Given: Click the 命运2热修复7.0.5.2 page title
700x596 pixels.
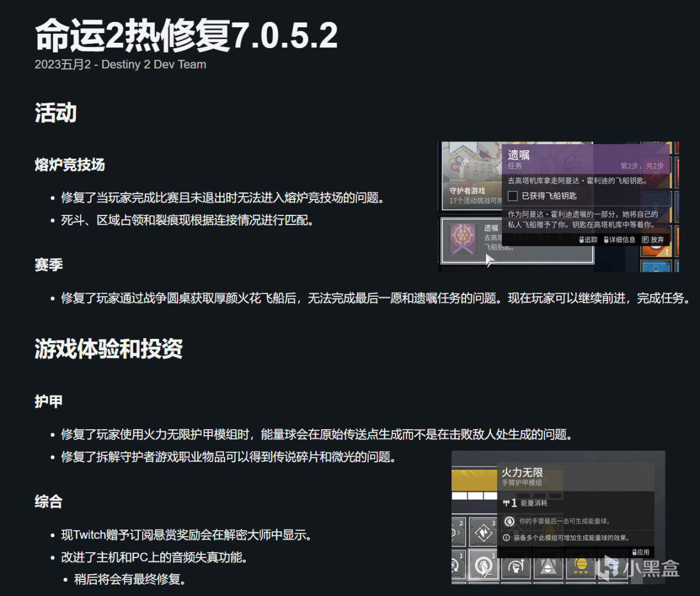Looking at the screenshot, I should (x=186, y=35).
